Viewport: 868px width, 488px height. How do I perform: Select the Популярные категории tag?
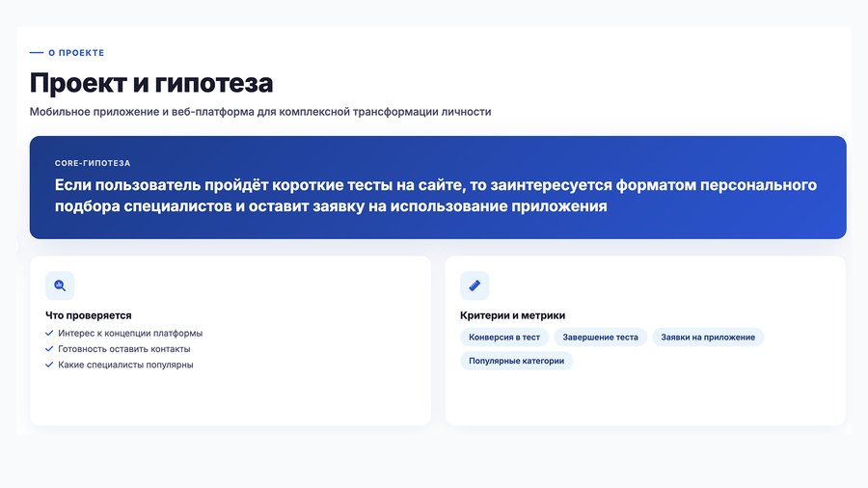coord(517,361)
